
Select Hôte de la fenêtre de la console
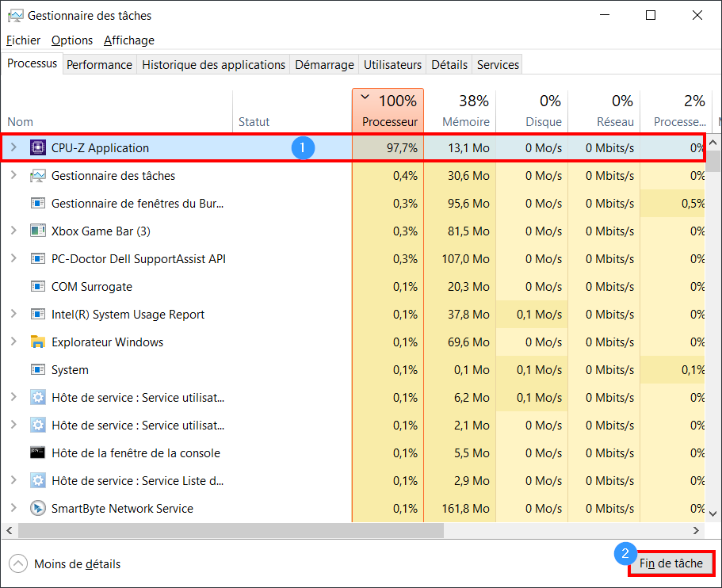(136, 453)
